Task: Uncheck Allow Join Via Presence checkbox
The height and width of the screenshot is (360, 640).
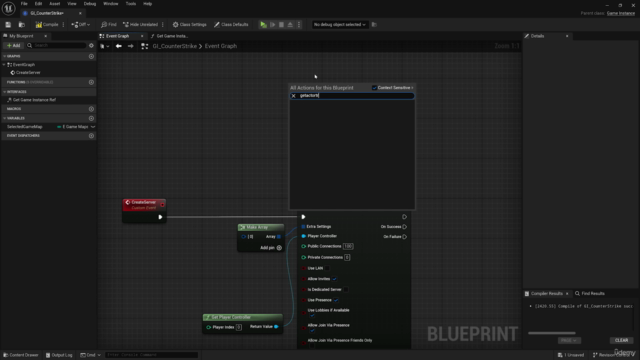Action: [312, 331]
